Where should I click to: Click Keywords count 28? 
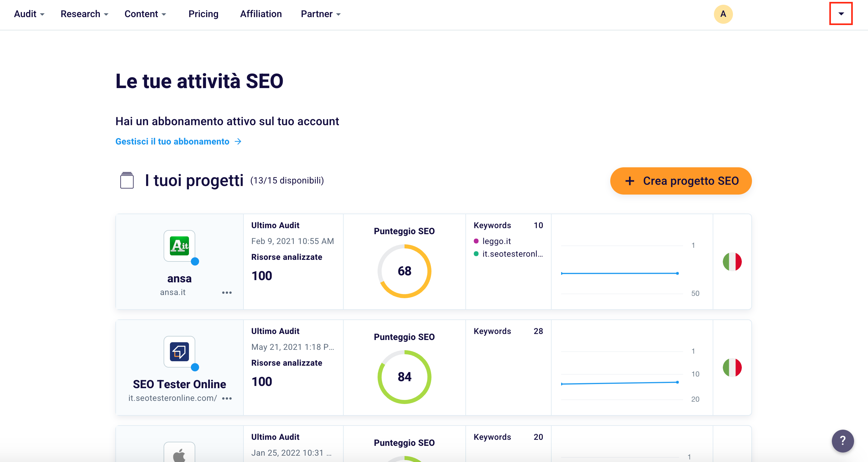tap(538, 331)
